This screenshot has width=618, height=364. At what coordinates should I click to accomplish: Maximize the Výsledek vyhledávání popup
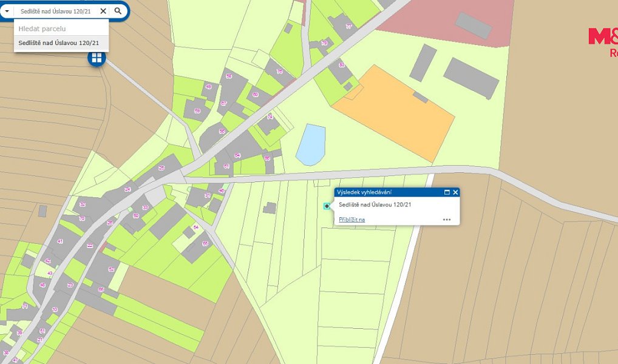(447, 192)
